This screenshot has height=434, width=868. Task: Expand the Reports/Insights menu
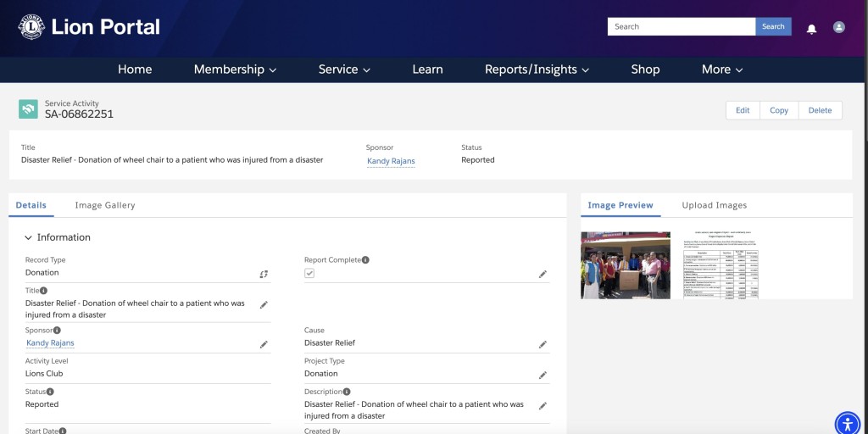(537, 70)
